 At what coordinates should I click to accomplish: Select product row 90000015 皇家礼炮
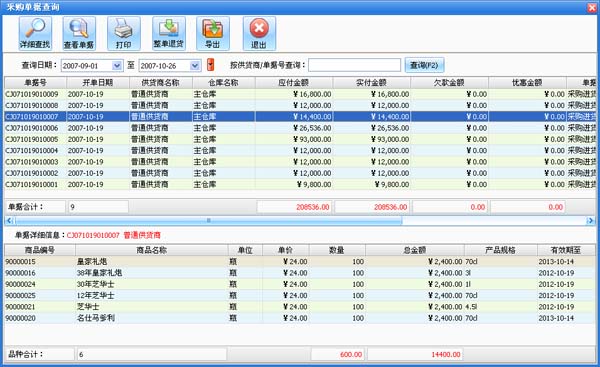[300, 262]
